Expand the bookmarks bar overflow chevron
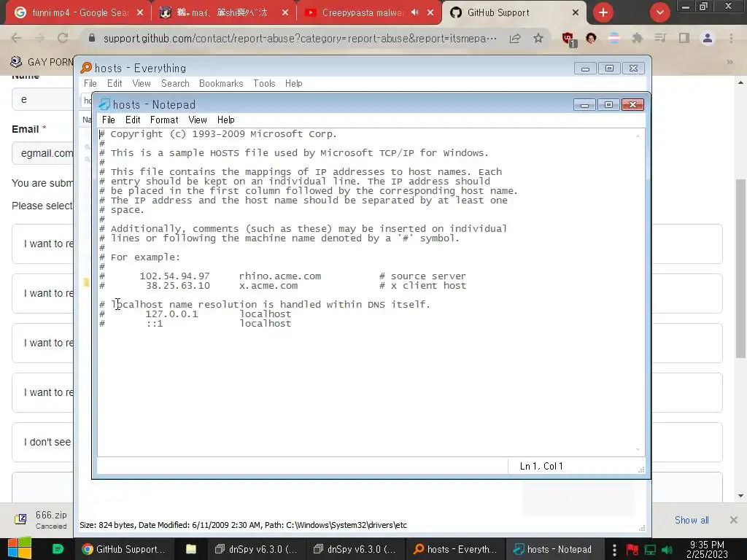 pos(729,62)
